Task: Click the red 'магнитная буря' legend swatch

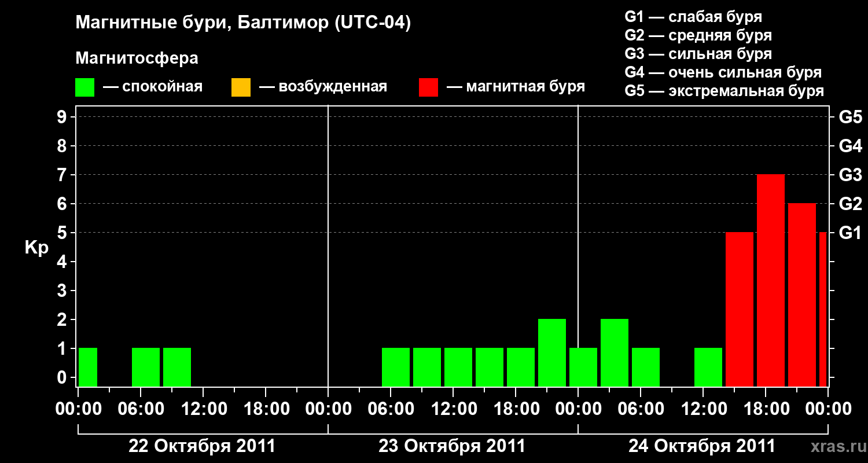Action: pyautogui.click(x=429, y=87)
